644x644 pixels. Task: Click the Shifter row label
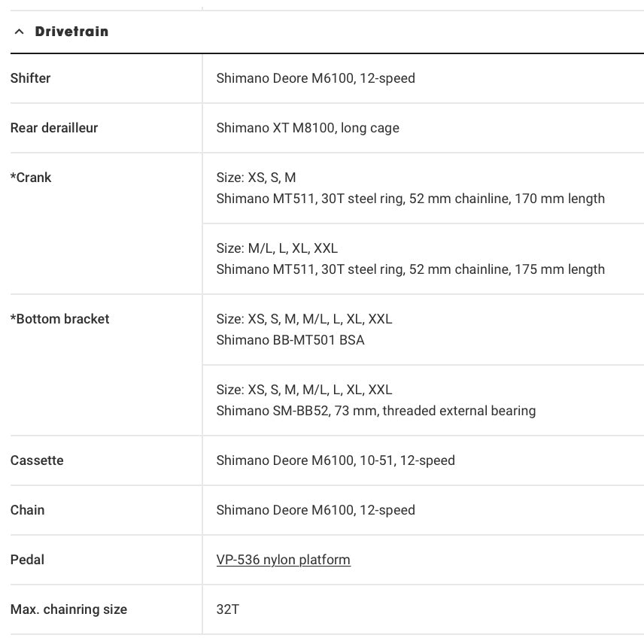[x=31, y=78]
